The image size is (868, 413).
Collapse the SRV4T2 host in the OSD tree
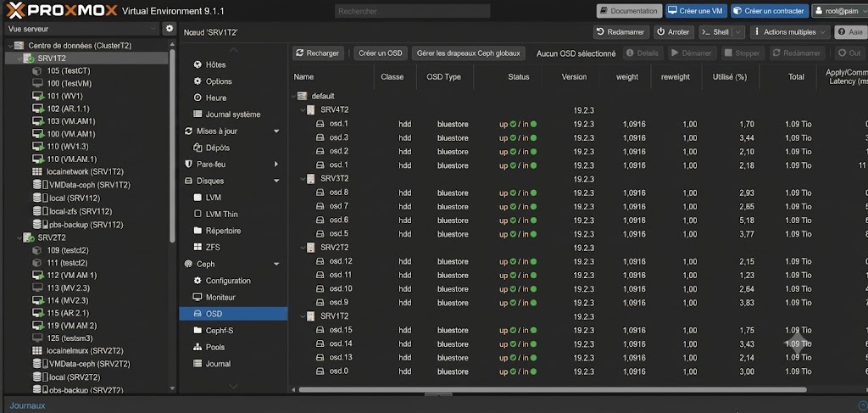[303, 110]
